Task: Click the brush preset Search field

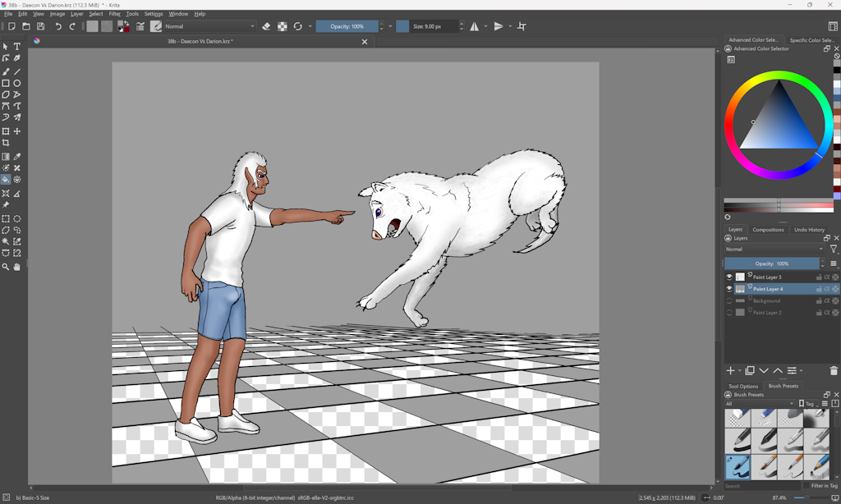Action: (764, 486)
